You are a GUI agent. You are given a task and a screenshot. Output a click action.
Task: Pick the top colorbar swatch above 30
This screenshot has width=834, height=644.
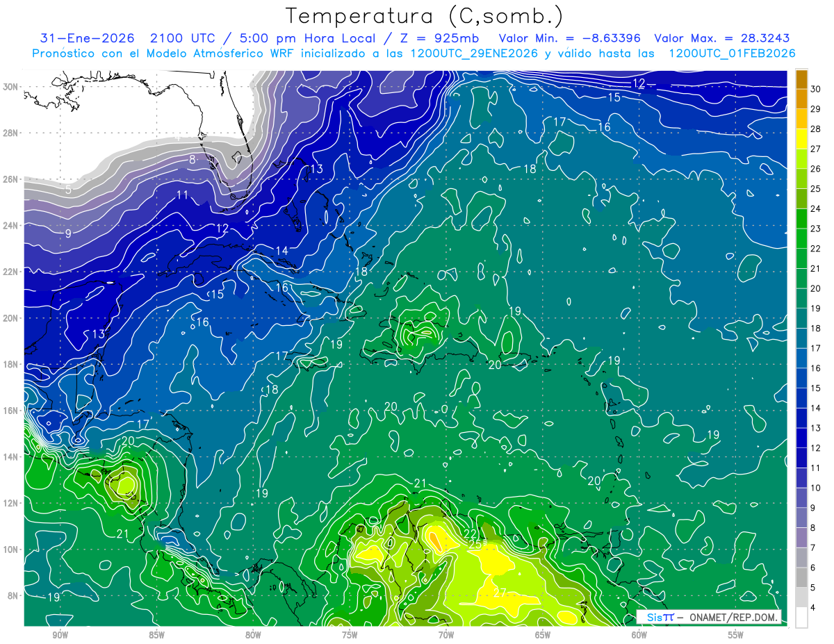801,79
